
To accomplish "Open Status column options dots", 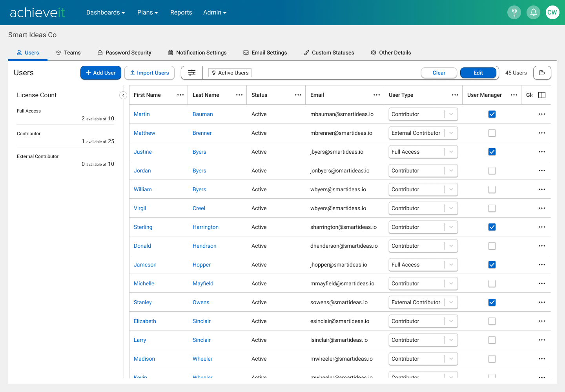I will pyautogui.click(x=298, y=95).
